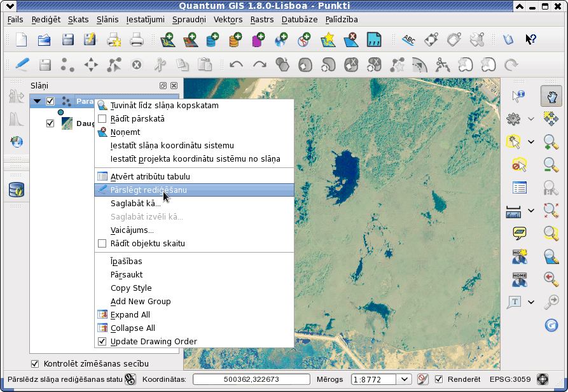This screenshot has width=568, height=392.
Task: Open the What's This help cursor icon
Action: pyautogui.click(x=530, y=39)
